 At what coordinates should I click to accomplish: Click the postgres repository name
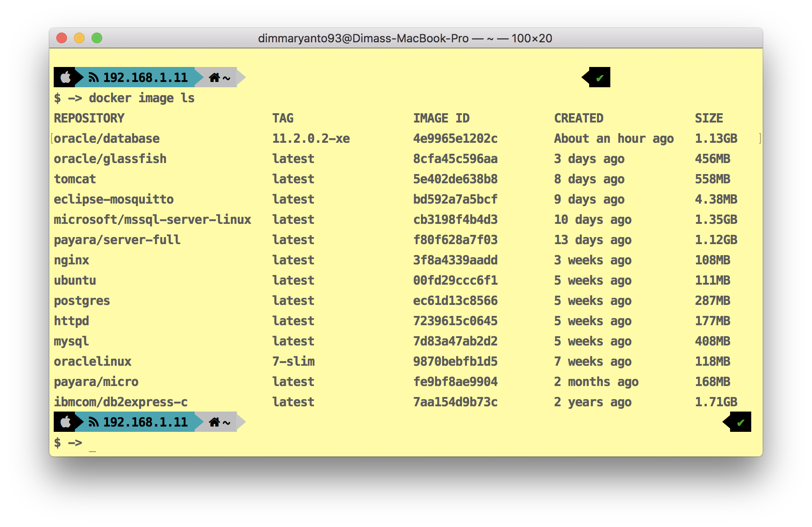[x=82, y=301]
